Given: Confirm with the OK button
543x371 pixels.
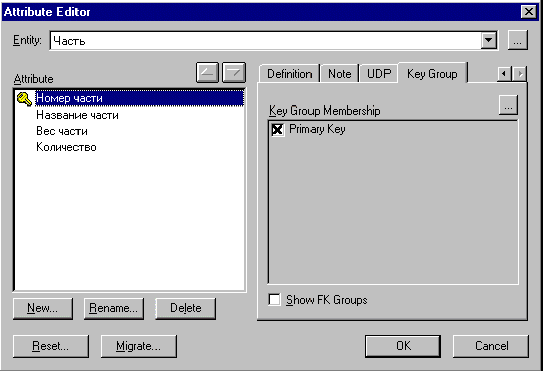Looking at the screenshot, I should pyautogui.click(x=403, y=346).
